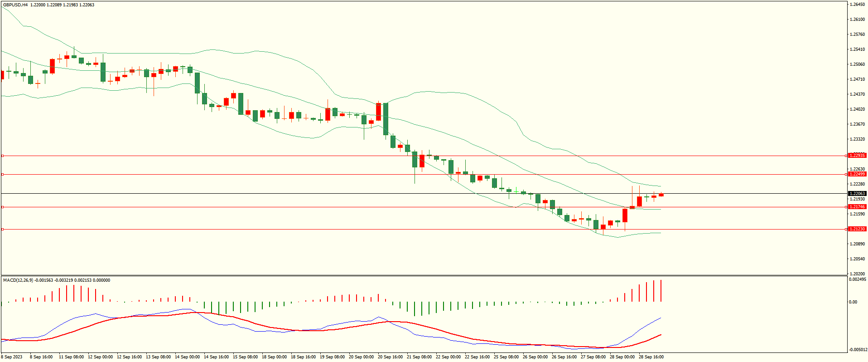This screenshot has width=868, height=362.
Task: Select the 1.22935 red price tag
Action: coord(857,156)
